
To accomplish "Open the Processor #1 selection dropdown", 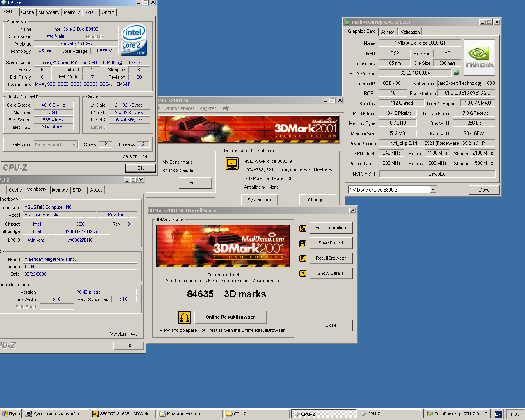I will 74,145.
